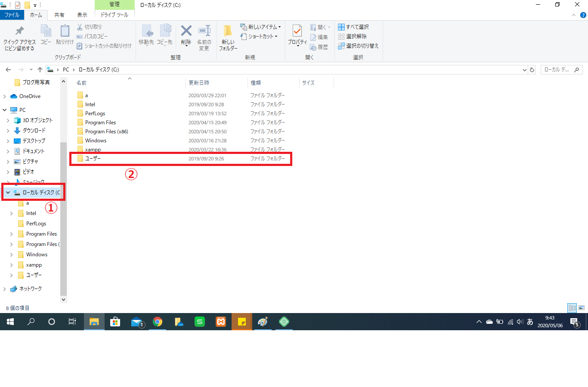Select 切り取り (Cut) in the ribbon
The height and width of the screenshot is (387, 588).
tap(89, 27)
